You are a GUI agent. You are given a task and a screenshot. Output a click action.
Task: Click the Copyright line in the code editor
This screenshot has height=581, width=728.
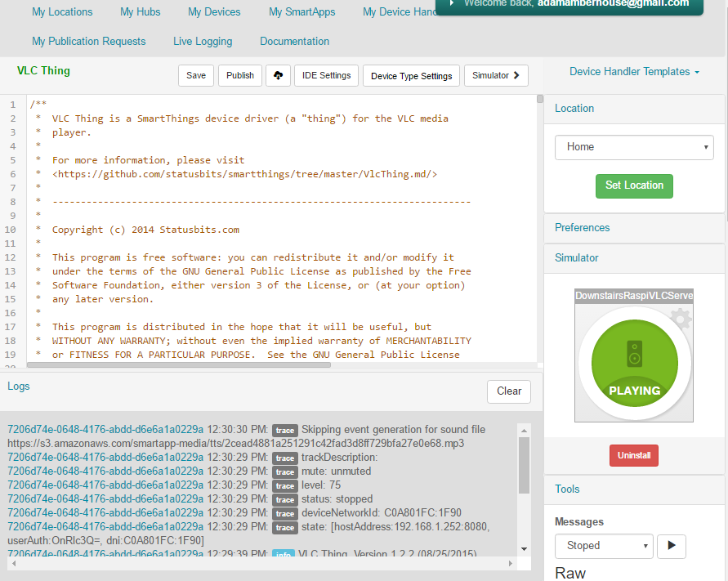[145, 230]
